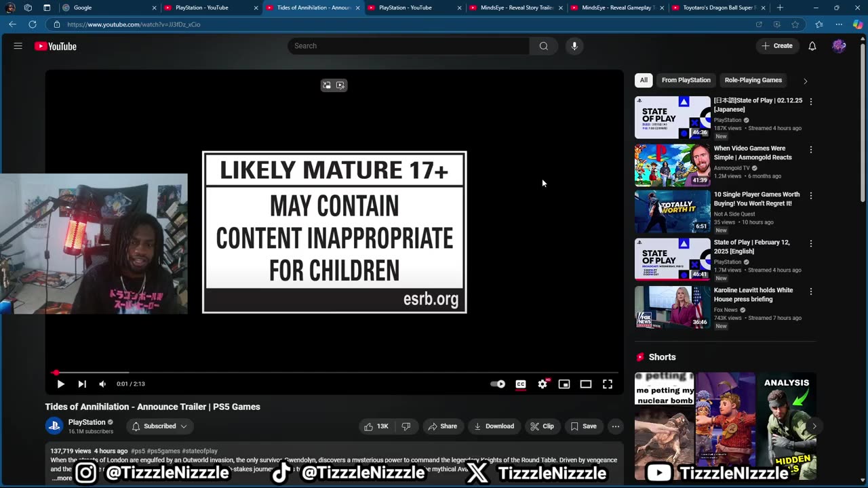The height and width of the screenshot is (488, 868).
Task: Open the nuclear bomb petting Short
Action: coord(664,426)
